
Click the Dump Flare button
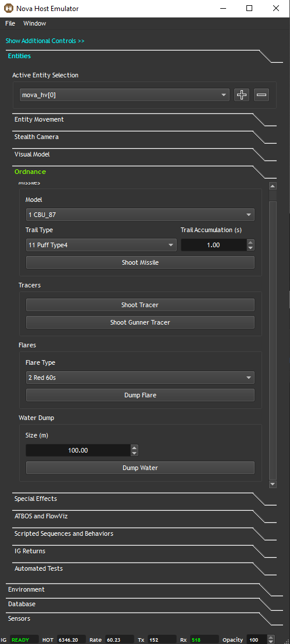(x=140, y=395)
